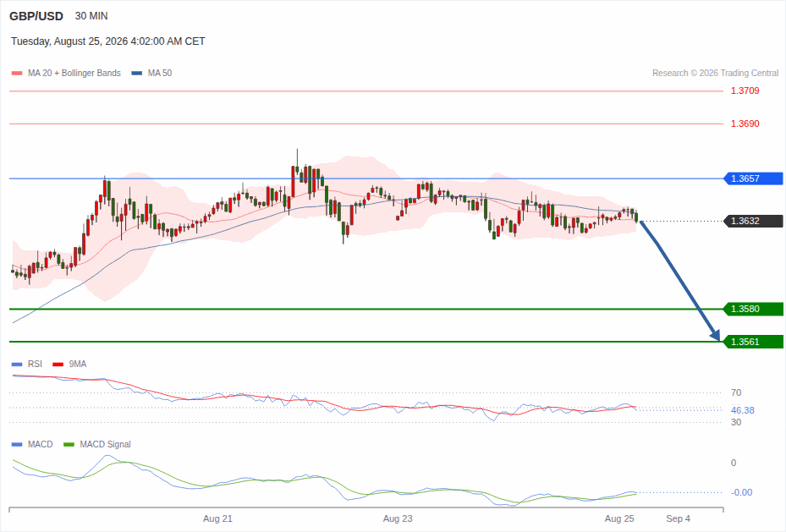Click the 9MA legend label
The width and height of the screenshot is (786, 532).
pyautogui.click(x=78, y=365)
